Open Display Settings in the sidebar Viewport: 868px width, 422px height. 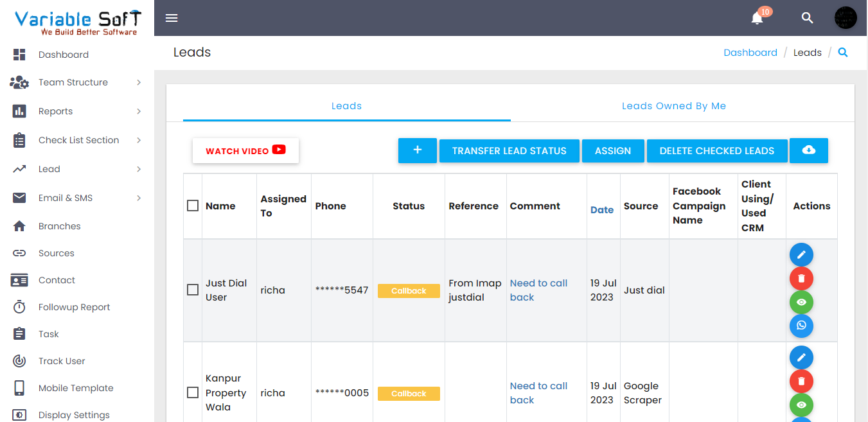74,415
